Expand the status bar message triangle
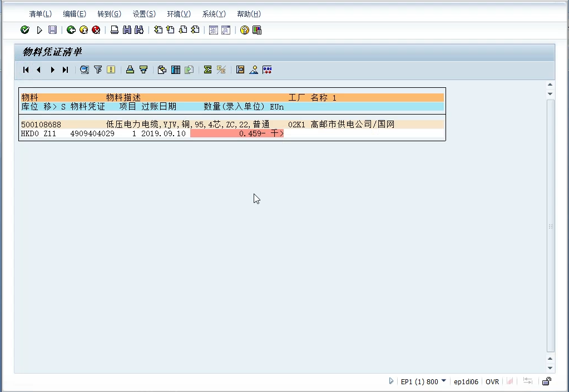The height and width of the screenshot is (392, 569). click(x=391, y=381)
